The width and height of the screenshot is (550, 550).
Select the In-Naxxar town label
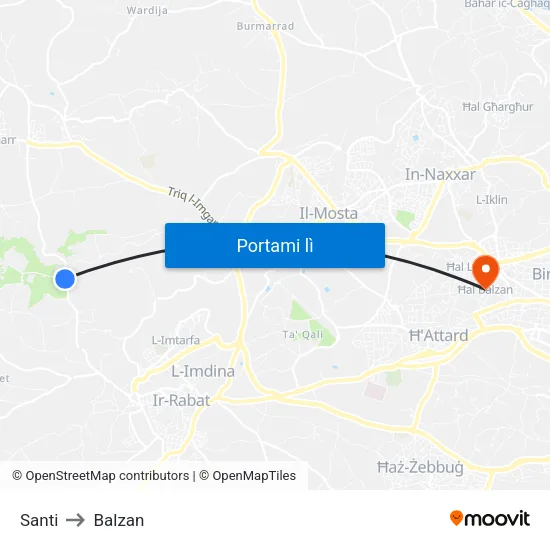point(440,174)
